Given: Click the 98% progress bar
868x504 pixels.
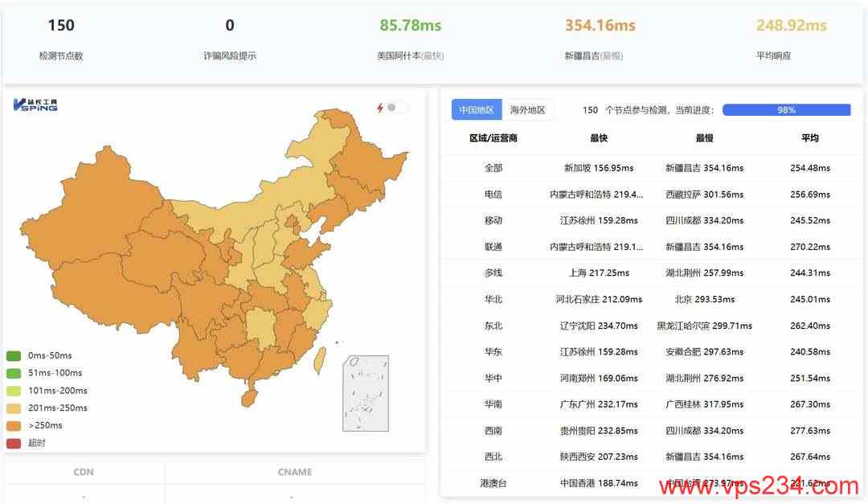Looking at the screenshot, I should [786, 109].
